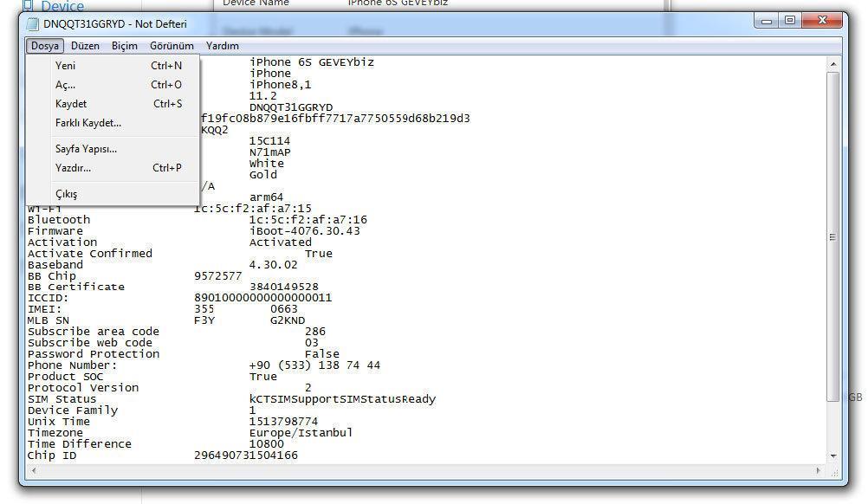Viewport: 868px width, 504px height.
Task: Open the Biçim menu
Action: (x=125, y=46)
